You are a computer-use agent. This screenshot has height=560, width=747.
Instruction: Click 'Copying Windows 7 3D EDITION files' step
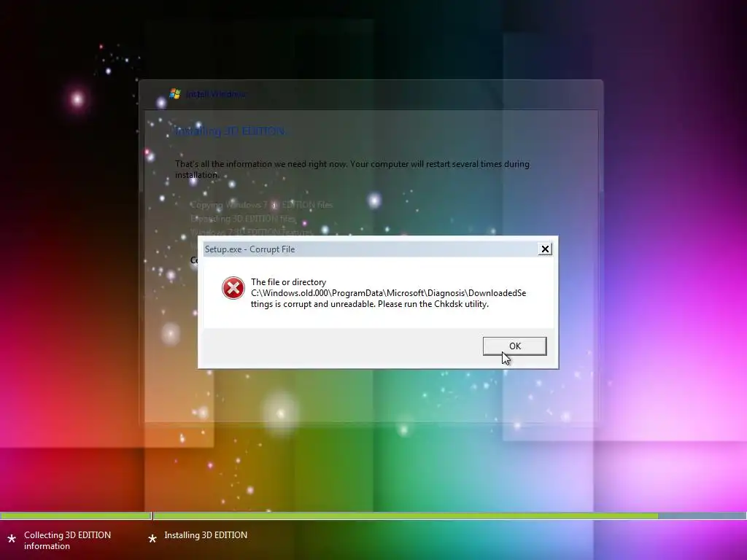tap(262, 205)
